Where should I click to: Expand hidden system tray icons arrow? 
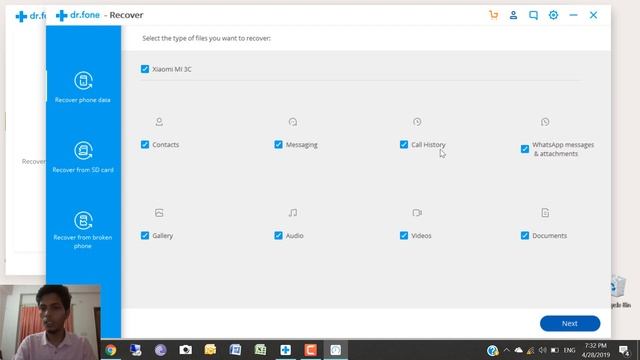[x=506, y=350]
